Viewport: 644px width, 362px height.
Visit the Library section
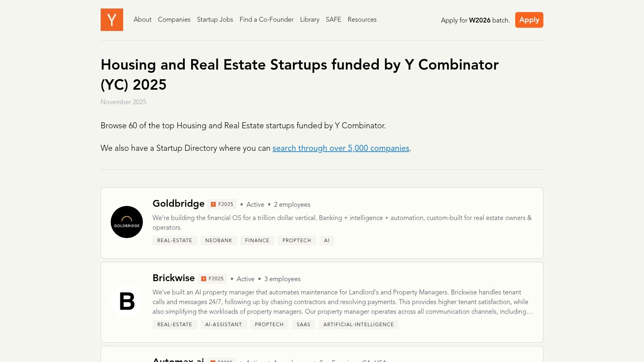309,20
